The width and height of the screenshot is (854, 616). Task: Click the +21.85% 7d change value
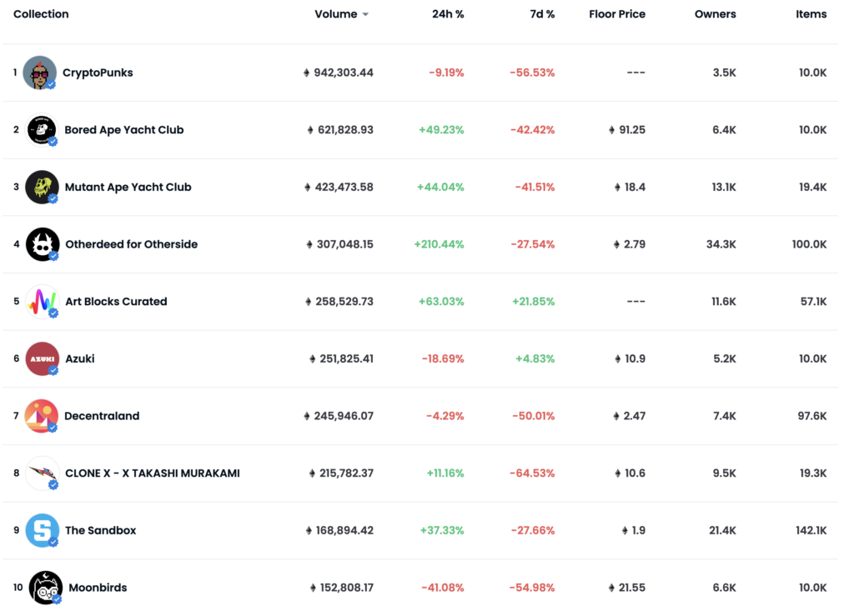[533, 302]
